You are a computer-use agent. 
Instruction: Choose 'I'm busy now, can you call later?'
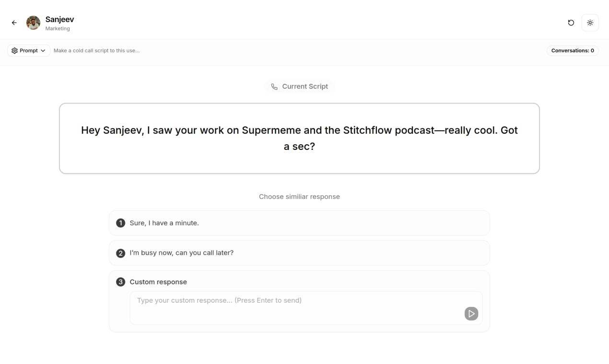click(299, 252)
